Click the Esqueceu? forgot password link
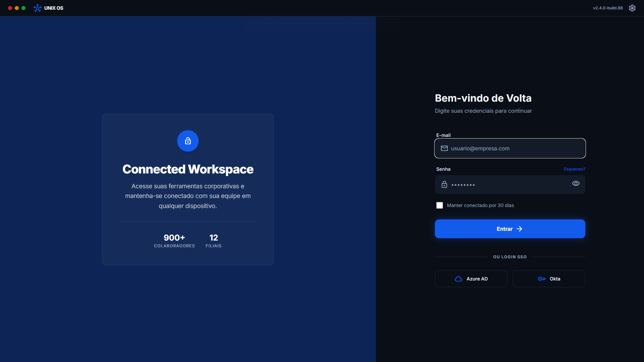The width and height of the screenshot is (644, 362). tap(574, 169)
